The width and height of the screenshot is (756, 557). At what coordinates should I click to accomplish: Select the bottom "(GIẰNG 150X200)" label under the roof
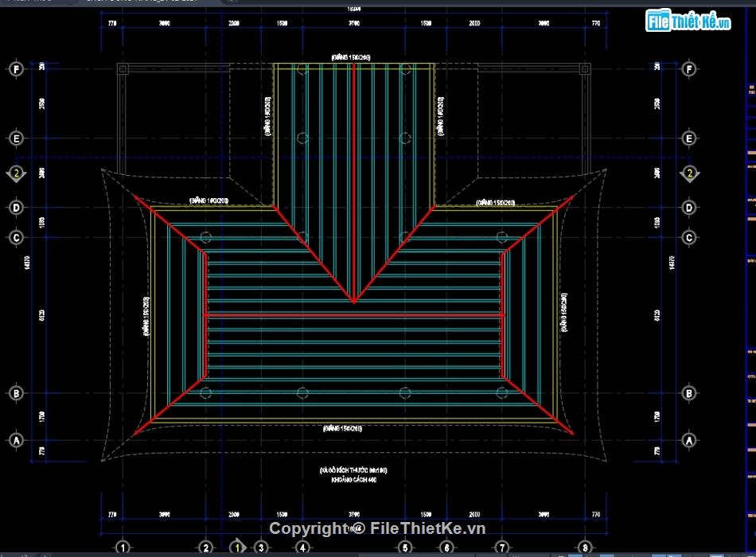coord(342,428)
